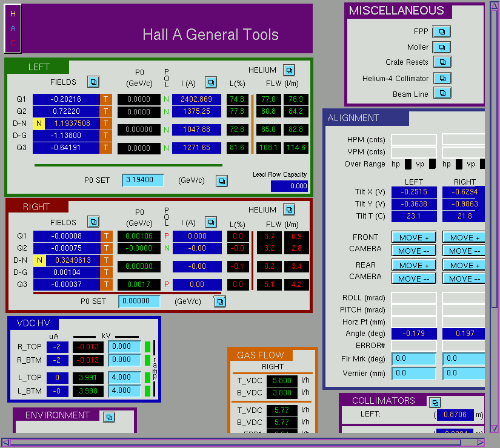
Task: Open the Moller related display
Action: pyautogui.click(x=442, y=47)
